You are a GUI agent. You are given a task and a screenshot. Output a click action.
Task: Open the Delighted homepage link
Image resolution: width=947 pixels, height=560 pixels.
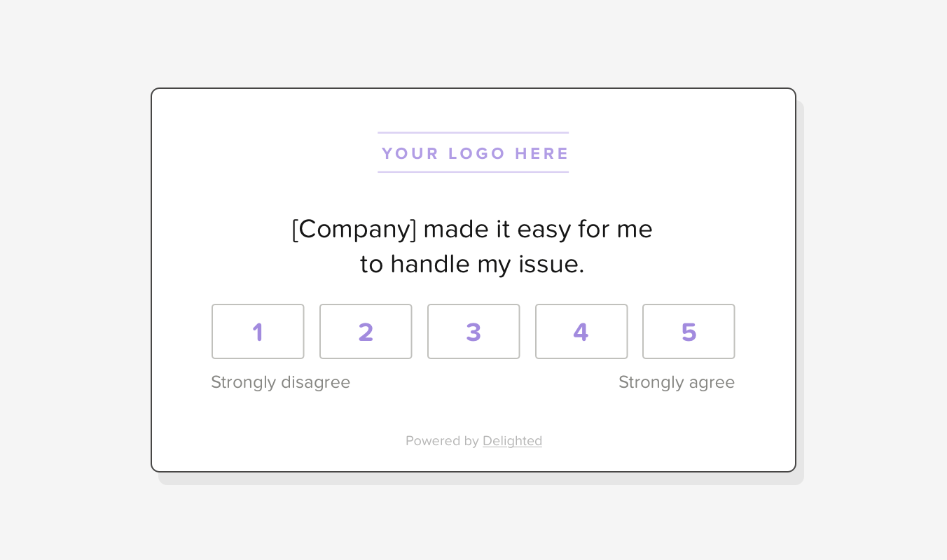click(x=512, y=440)
